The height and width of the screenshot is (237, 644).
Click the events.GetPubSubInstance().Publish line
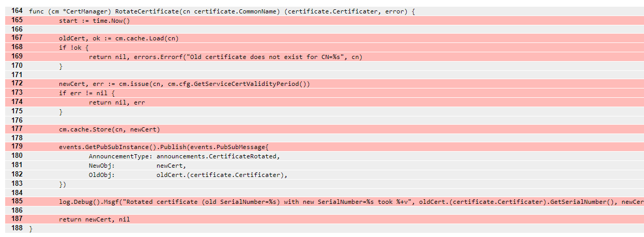(325, 147)
